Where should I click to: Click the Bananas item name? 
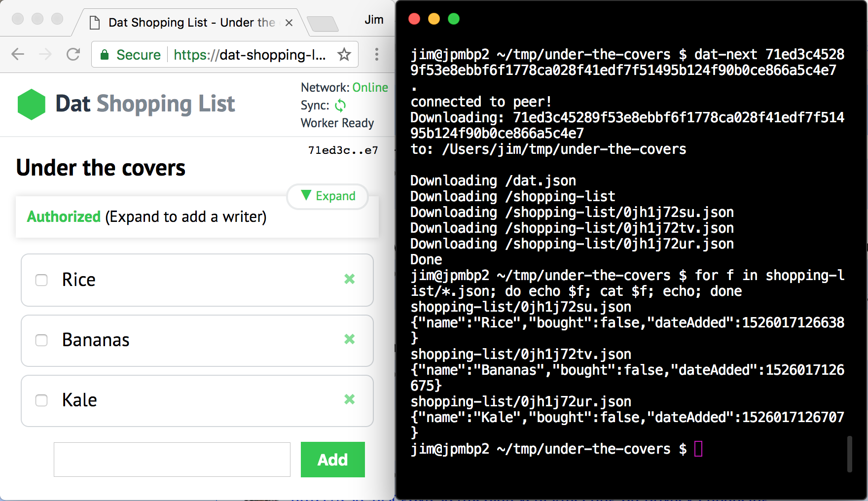[x=96, y=340]
